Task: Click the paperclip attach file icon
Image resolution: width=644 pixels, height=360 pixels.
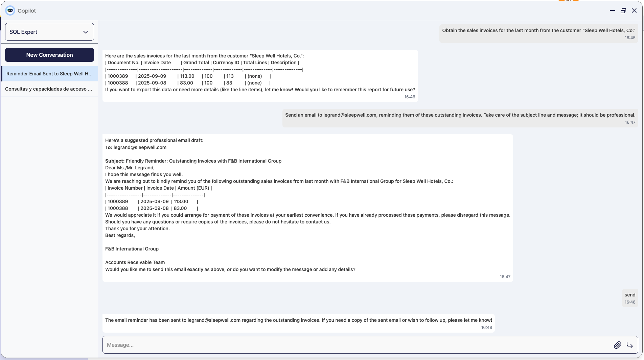Action: tap(617, 345)
